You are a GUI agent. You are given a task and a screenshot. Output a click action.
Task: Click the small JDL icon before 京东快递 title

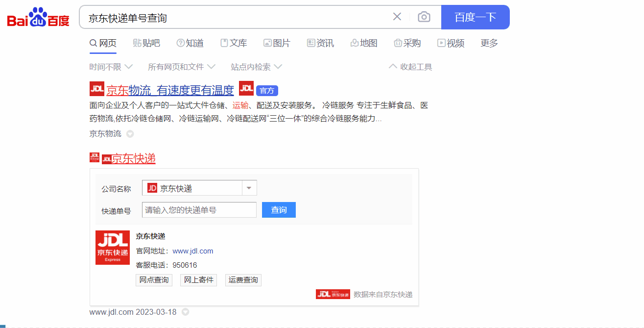(95, 157)
